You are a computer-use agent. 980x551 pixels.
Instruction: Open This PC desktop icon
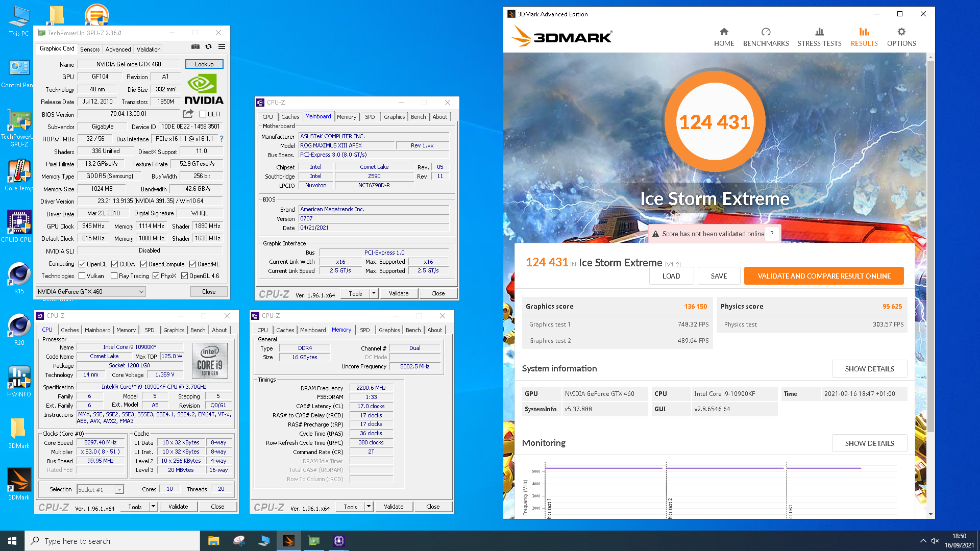(19, 21)
